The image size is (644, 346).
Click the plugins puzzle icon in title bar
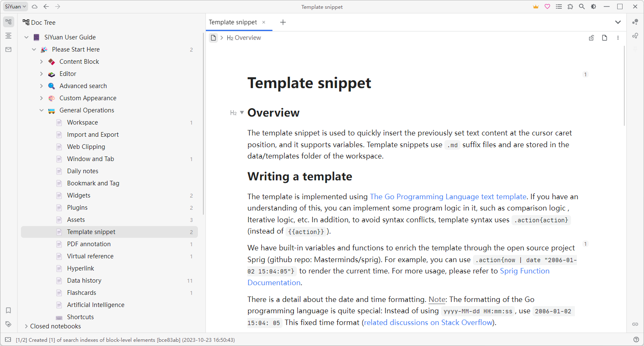(x=570, y=7)
